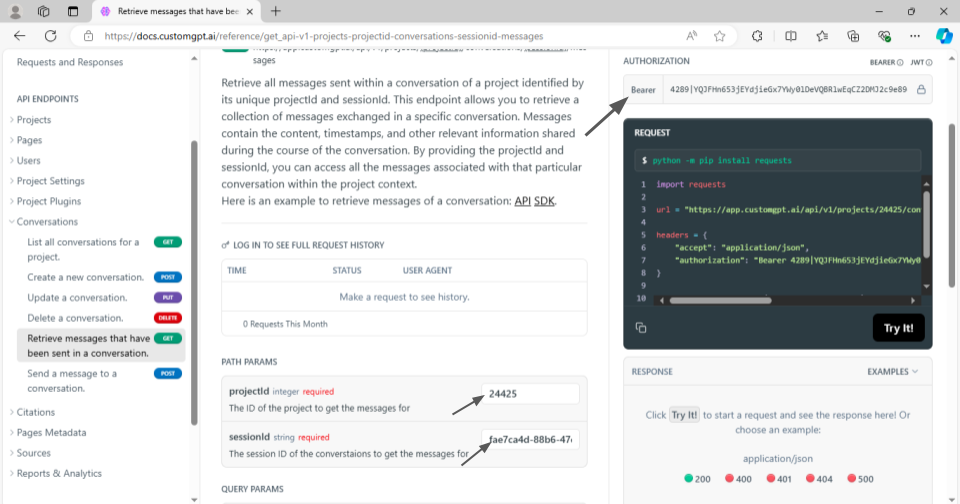The width and height of the screenshot is (960, 504).
Task: Click the 0 Requests This Month text
Action: tap(285, 324)
